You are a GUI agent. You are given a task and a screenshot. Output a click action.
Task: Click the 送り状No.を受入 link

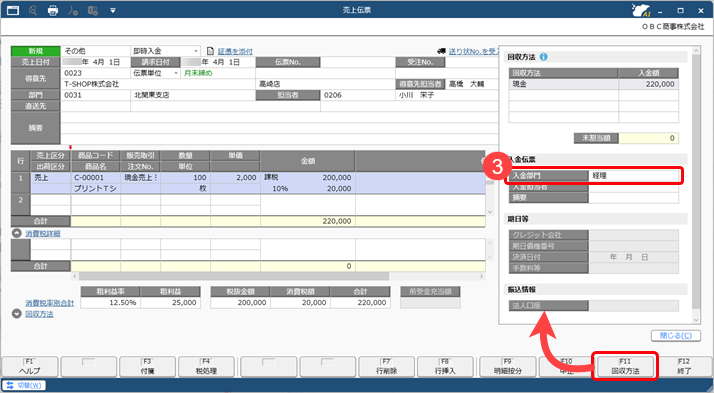[474, 51]
